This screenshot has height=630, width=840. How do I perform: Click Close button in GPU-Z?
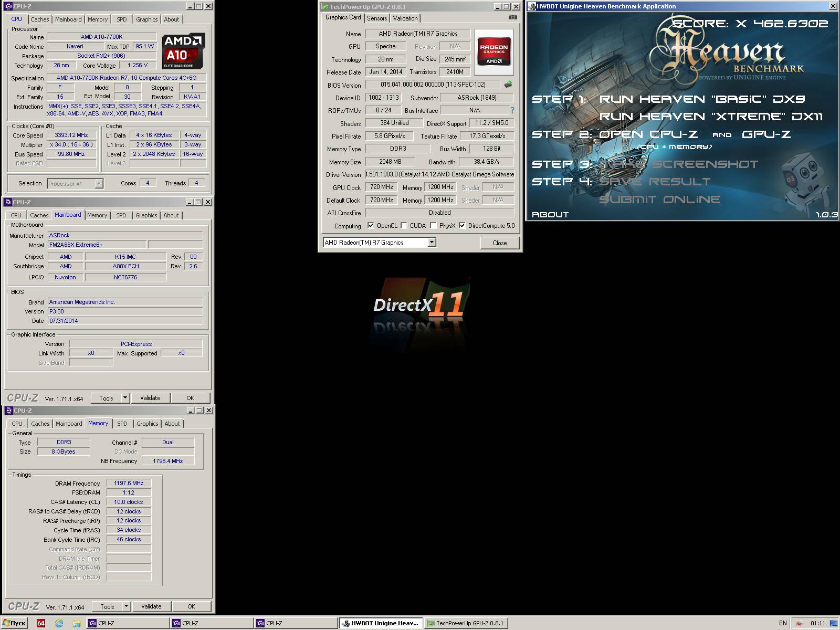click(500, 243)
